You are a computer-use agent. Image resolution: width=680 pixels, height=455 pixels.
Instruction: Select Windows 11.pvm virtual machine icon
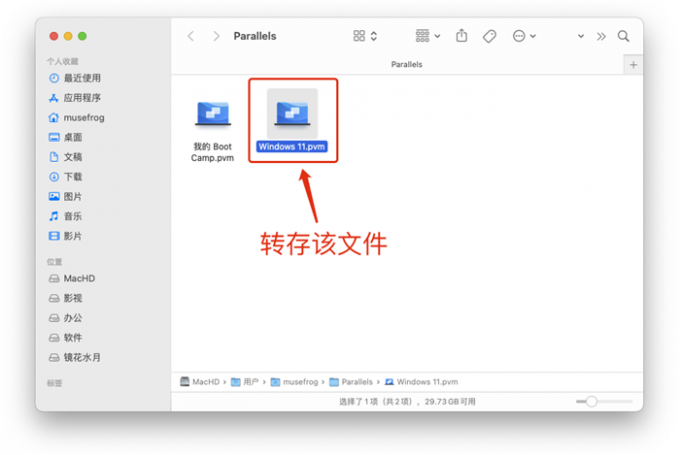pyautogui.click(x=292, y=114)
